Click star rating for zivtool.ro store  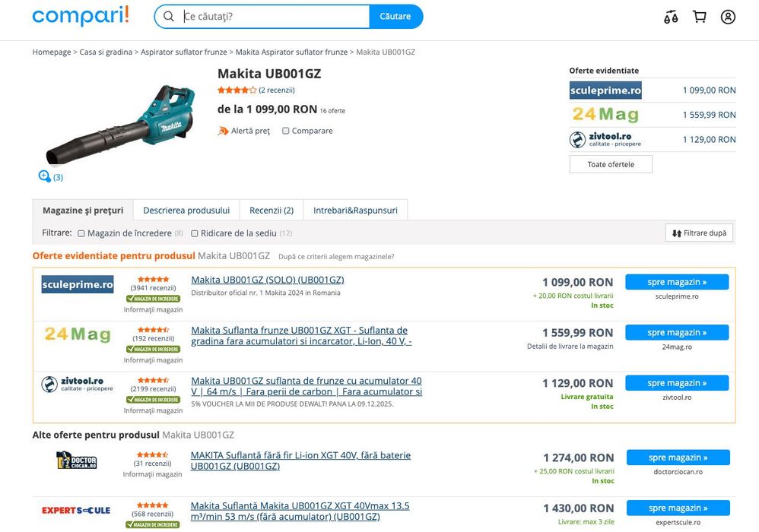tap(154, 380)
